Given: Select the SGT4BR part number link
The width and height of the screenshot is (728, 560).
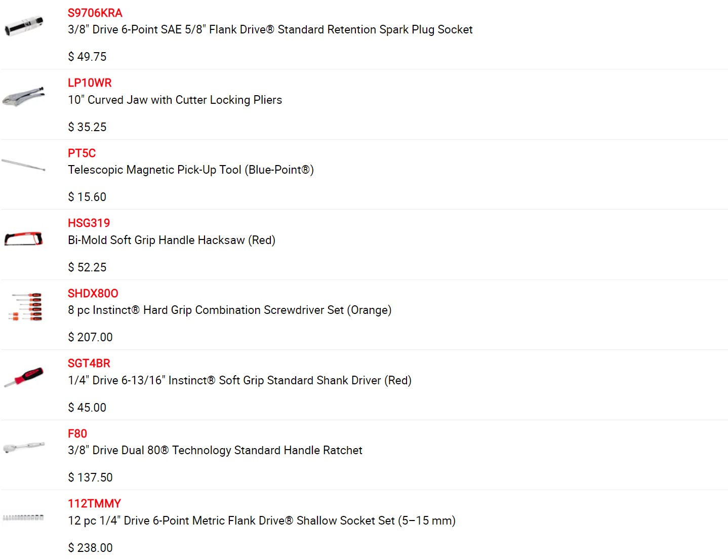Looking at the screenshot, I should (x=89, y=363).
